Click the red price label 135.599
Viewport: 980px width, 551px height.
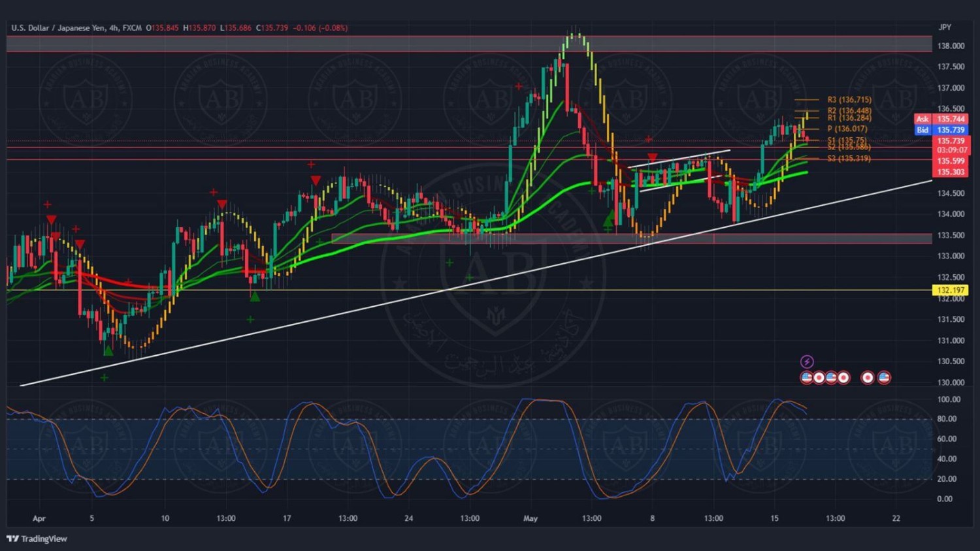(x=951, y=161)
